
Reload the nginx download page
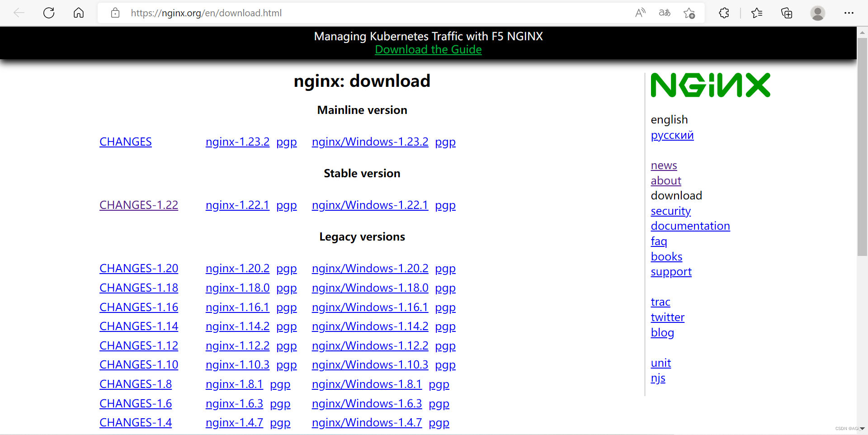coord(49,13)
